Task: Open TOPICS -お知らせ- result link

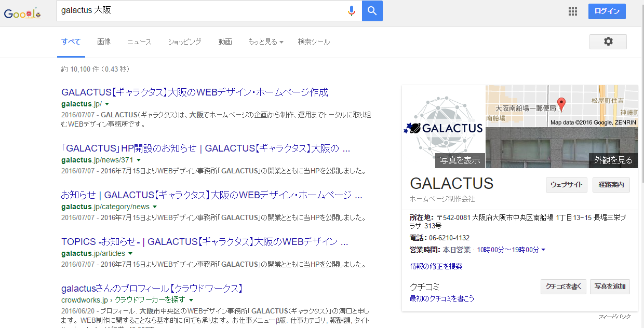Action: point(205,242)
